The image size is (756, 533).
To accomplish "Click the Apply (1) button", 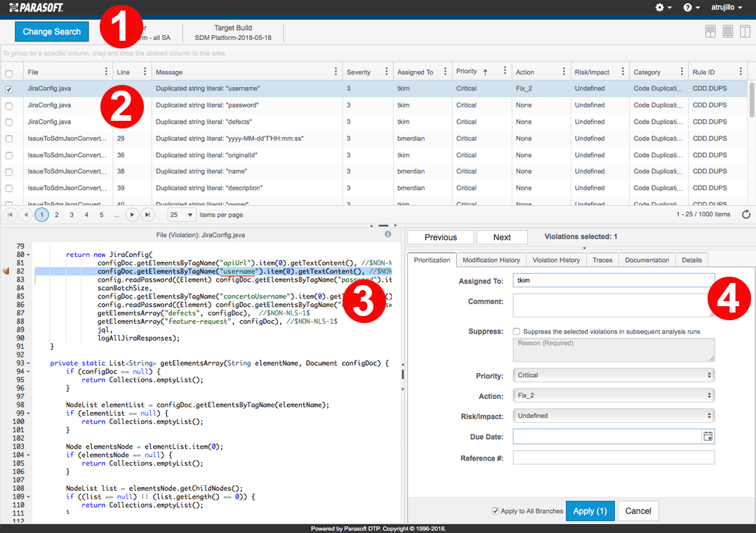I will pos(590,511).
